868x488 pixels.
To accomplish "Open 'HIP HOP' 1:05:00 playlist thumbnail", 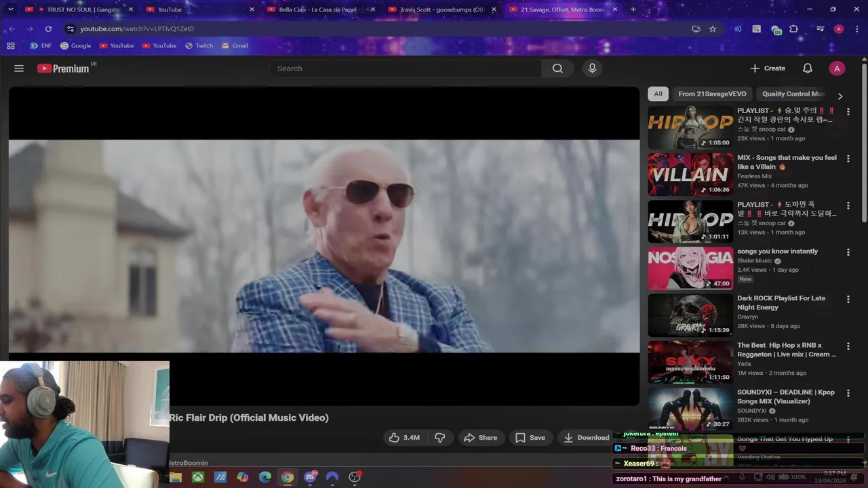I will coord(690,127).
